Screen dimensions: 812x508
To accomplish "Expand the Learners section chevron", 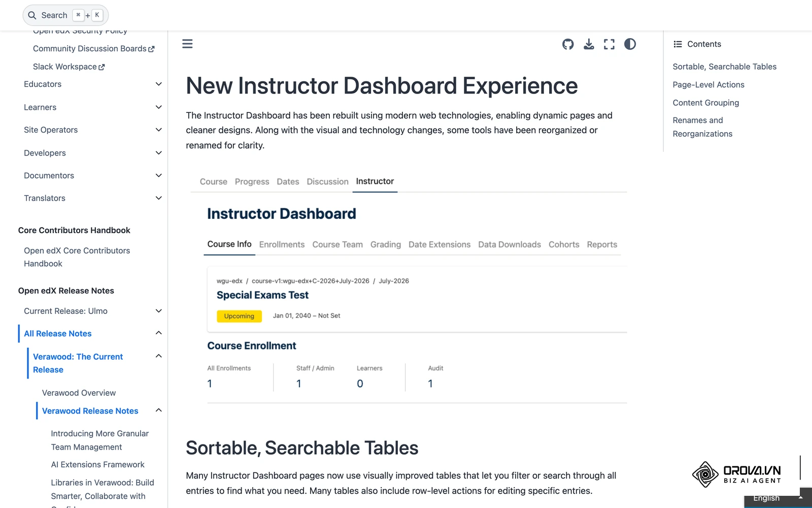I will click(x=159, y=107).
